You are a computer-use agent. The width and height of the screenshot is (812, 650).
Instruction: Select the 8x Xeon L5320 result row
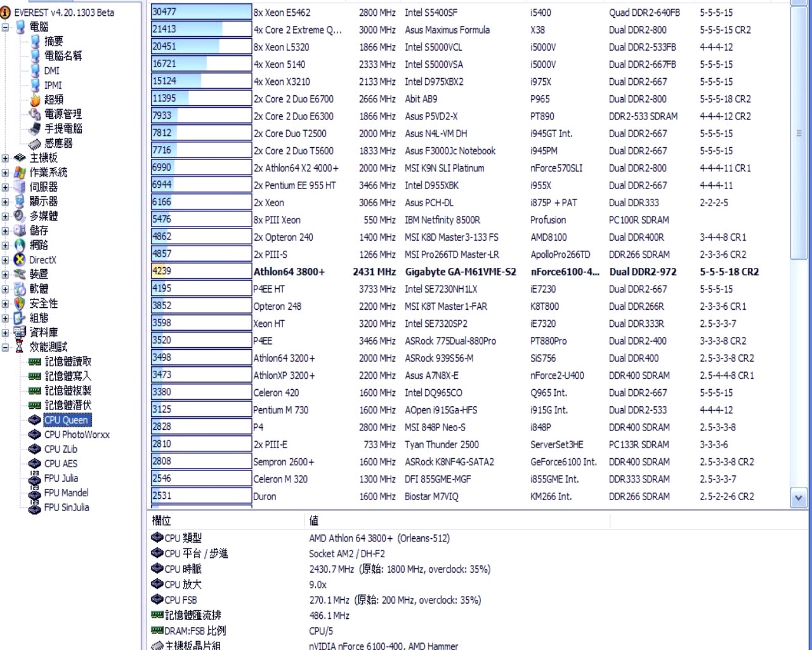click(469, 46)
